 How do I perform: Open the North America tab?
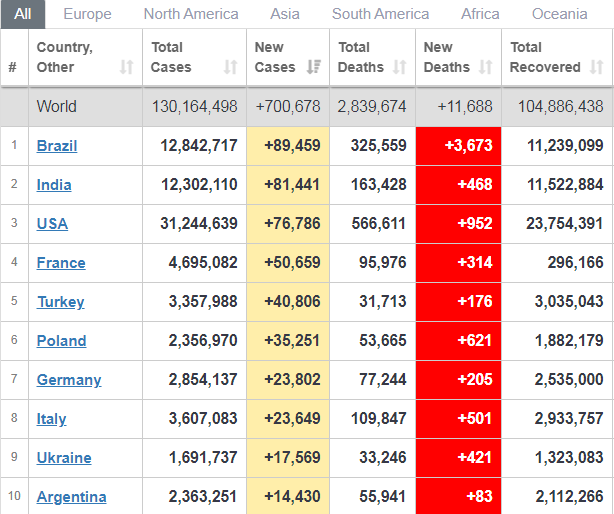[191, 14]
